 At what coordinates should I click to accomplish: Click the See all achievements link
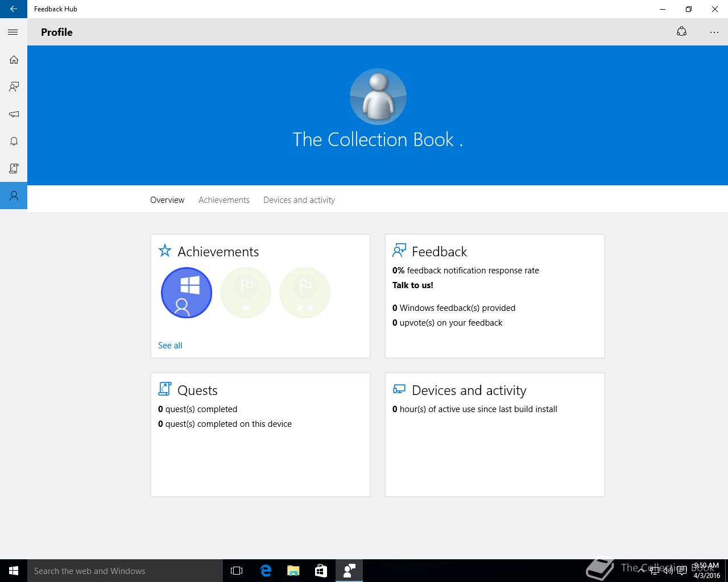[x=170, y=346]
